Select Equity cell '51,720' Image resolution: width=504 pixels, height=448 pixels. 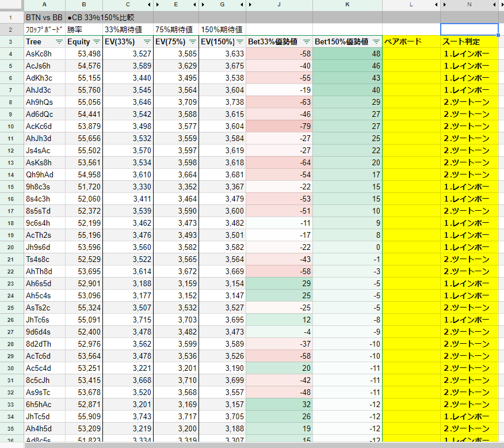coord(84,187)
